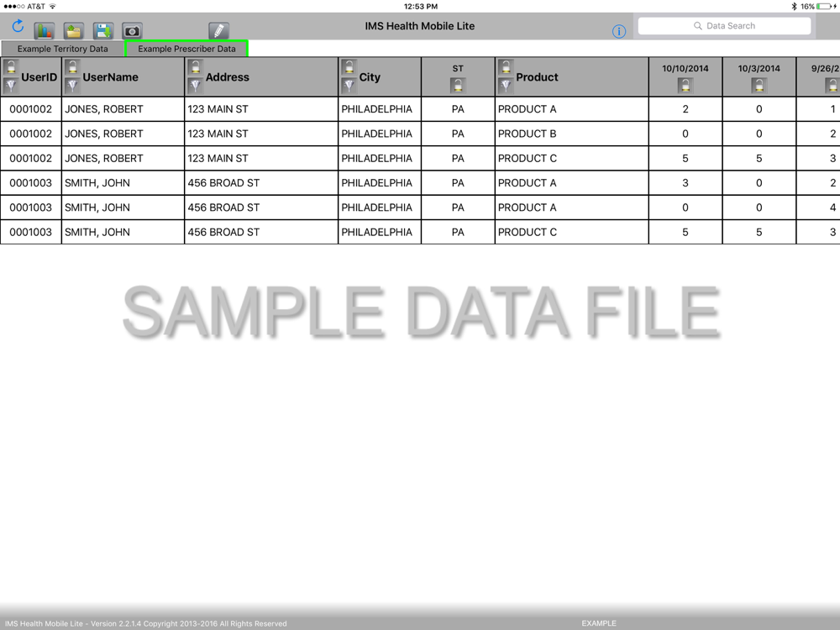Click the 10/3/2014 column header date
840x630 pixels.
759,69
